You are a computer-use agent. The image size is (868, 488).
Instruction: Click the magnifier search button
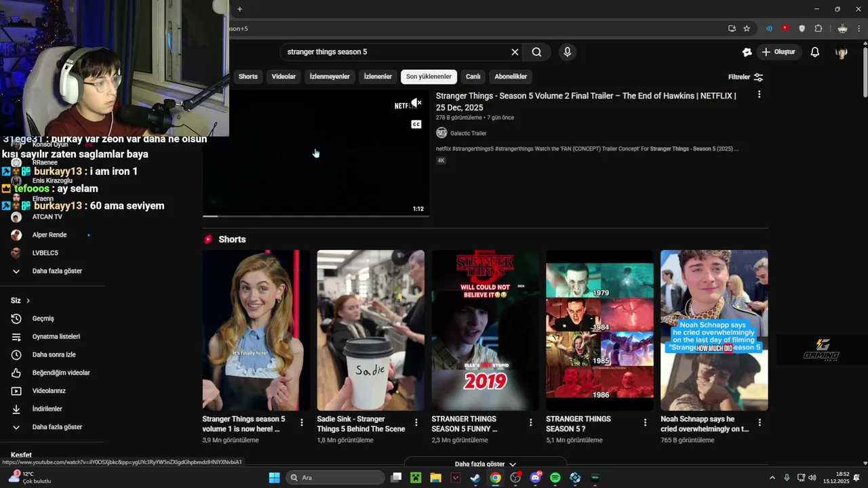(x=536, y=52)
